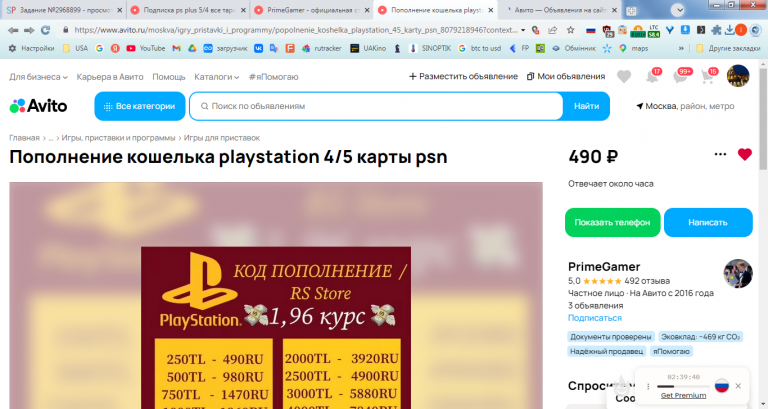768x409 pixels.
Task: Show hidden bookmarks with double chevron
Action: click(x=681, y=48)
